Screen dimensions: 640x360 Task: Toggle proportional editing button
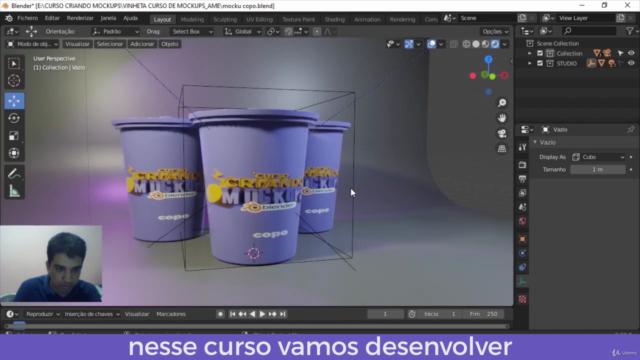click(x=317, y=32)
